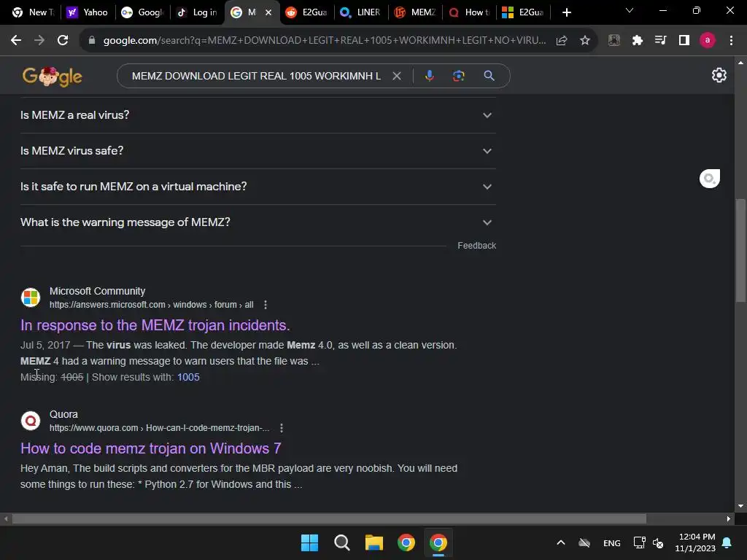This screenshot has width=747, height=560.
Task: Expand 'Is MEMZ a real virus?'
Action: click(x=258, y=115)
